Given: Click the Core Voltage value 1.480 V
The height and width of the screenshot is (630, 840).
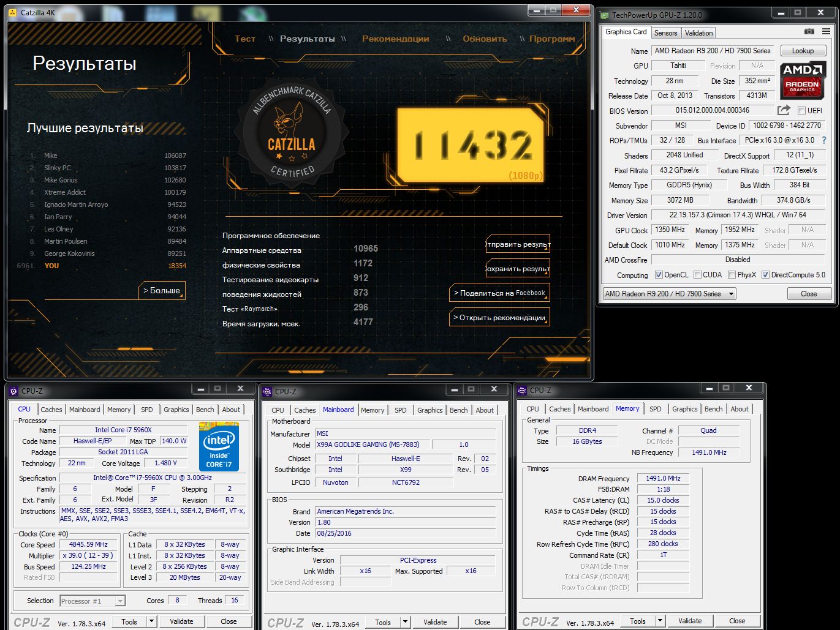Looking at the screenshot, I should pyautogui.click(x=165, y=463).
